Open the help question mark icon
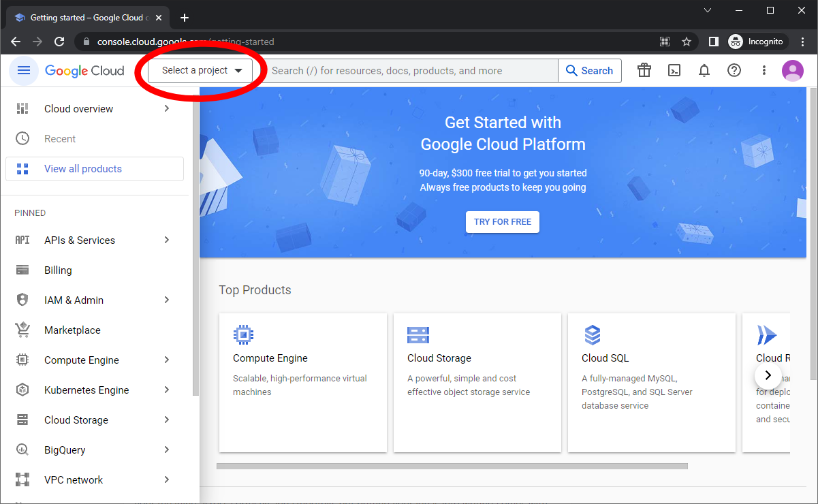 [734, 71]
